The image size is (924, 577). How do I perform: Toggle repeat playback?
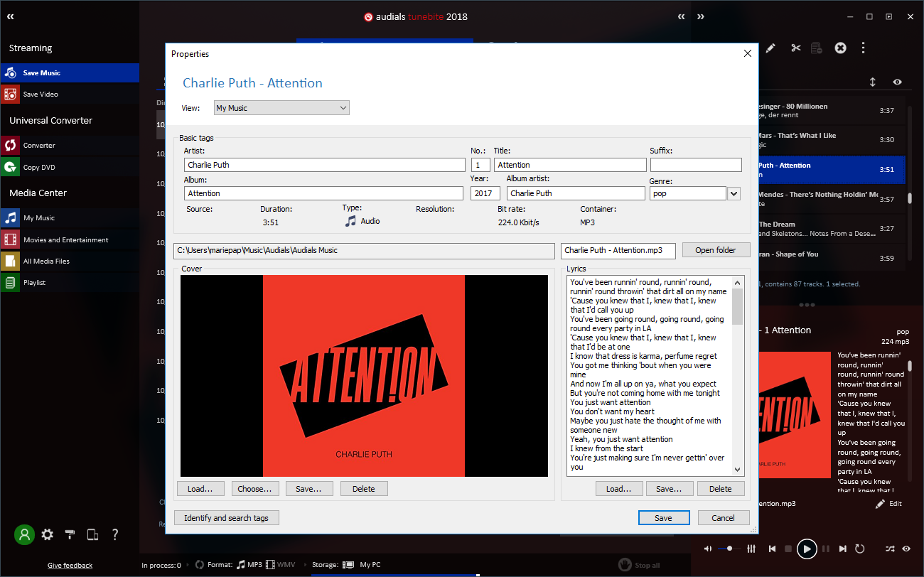[859, 549]
